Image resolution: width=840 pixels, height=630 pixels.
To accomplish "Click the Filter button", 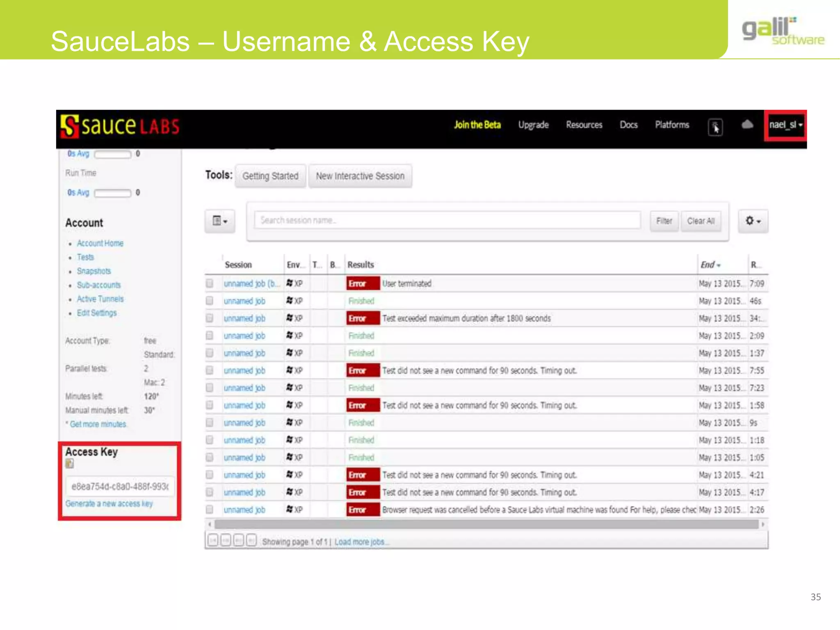I will [664, 221].
